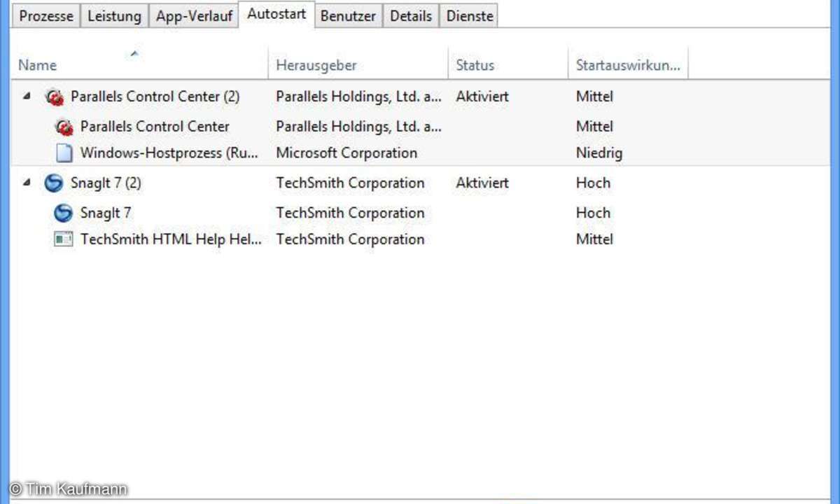This screenshot has width=840, height=504.
Task: Sort by the Status column header
Action: (508, 63)
